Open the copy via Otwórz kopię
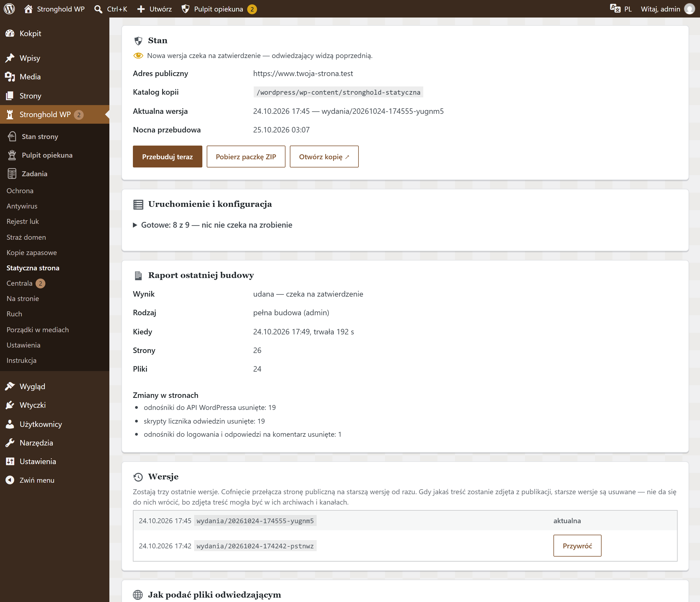700x602 pixels. click(x=324, y=157)
